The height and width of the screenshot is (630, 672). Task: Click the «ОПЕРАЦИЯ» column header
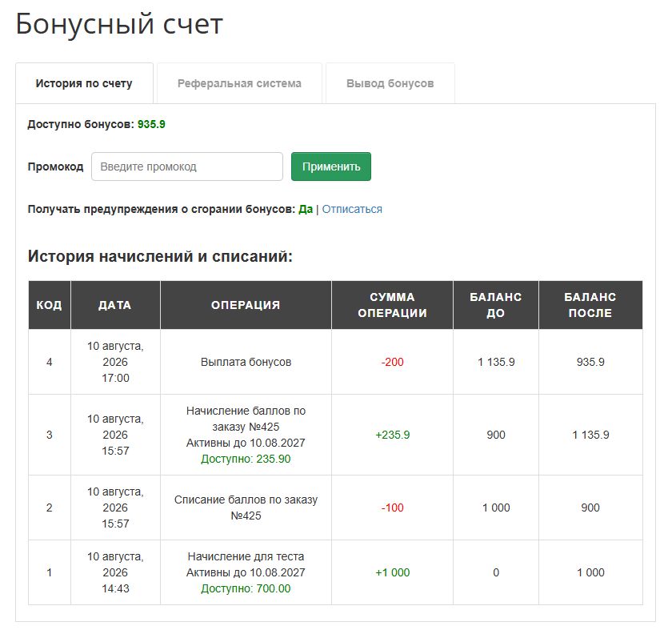(x=246, y=305)
